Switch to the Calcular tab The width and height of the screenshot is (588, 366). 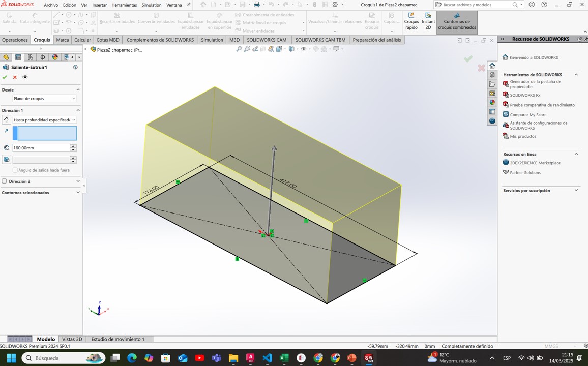[82, 40]
